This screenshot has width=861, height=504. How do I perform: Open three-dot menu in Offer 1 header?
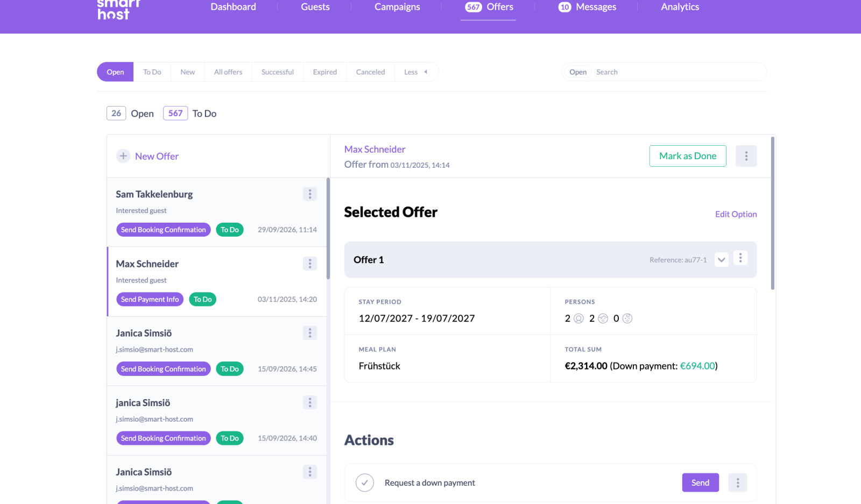[740, 258]
